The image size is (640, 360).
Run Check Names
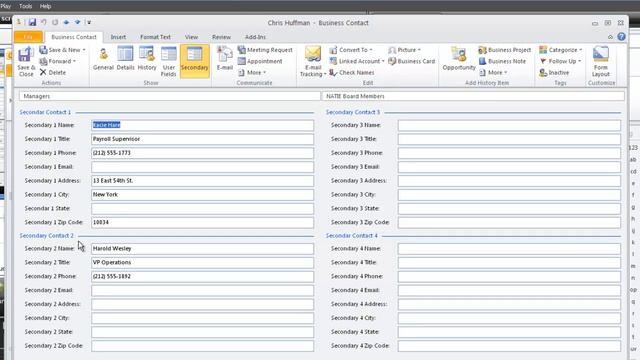coord(352,72)
